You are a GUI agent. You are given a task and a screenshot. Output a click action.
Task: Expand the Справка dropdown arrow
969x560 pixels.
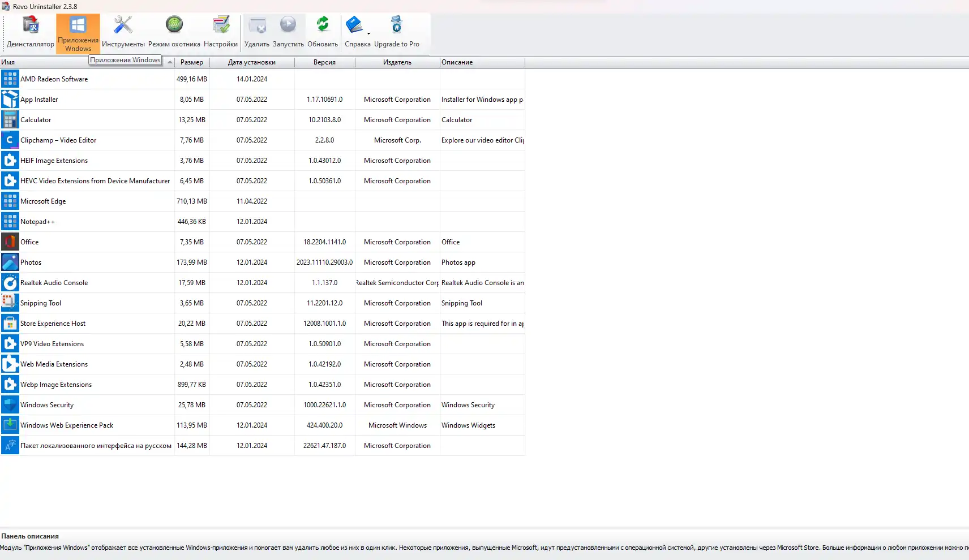(x=369, y=33)
